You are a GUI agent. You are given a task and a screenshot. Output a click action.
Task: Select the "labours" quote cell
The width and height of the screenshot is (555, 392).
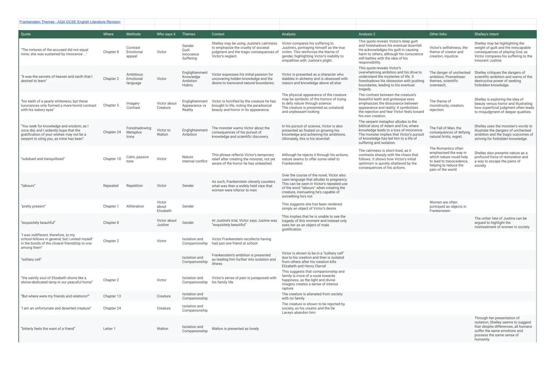(28, 186)
